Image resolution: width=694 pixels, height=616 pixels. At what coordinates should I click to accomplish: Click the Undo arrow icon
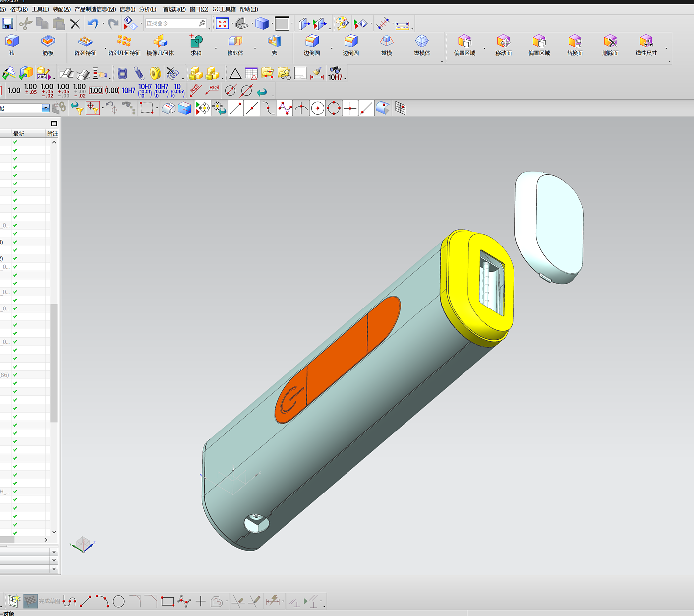[x=92, y=23]
